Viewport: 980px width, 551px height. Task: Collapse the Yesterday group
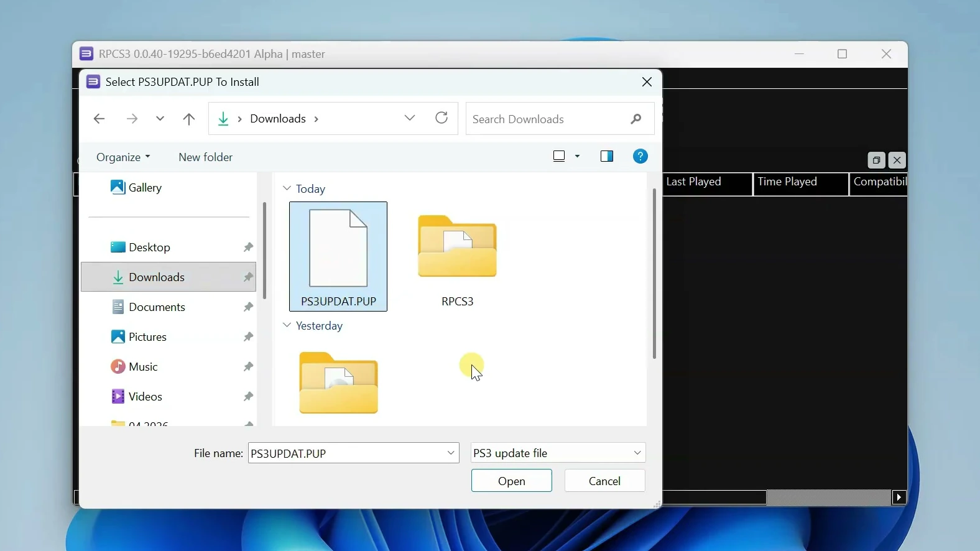[287, 326]
